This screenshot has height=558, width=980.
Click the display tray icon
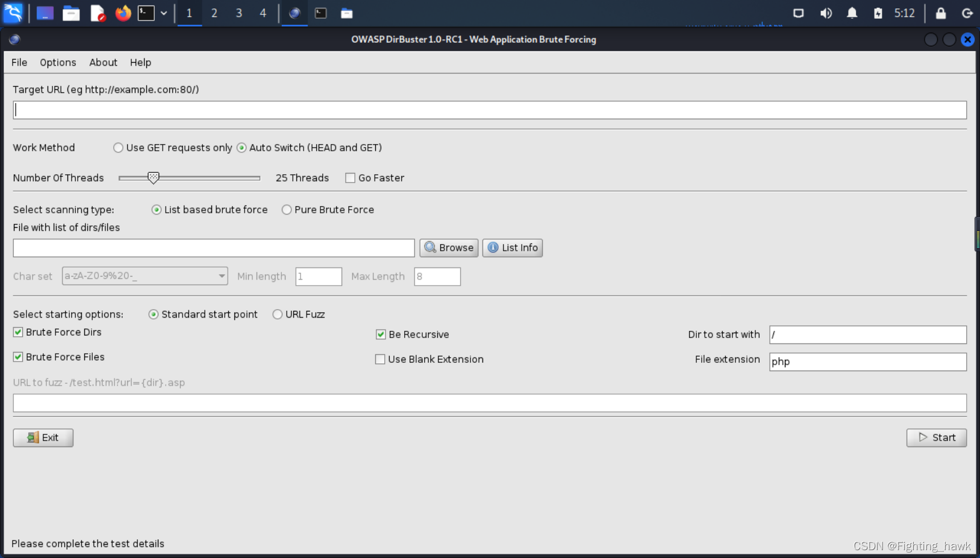coord(799,13)
